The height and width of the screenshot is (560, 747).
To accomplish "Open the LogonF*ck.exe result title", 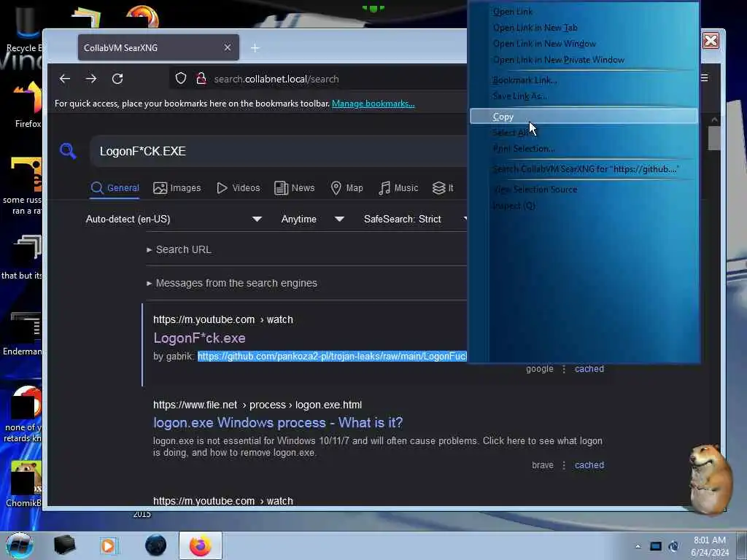I will tap(200, 338).
